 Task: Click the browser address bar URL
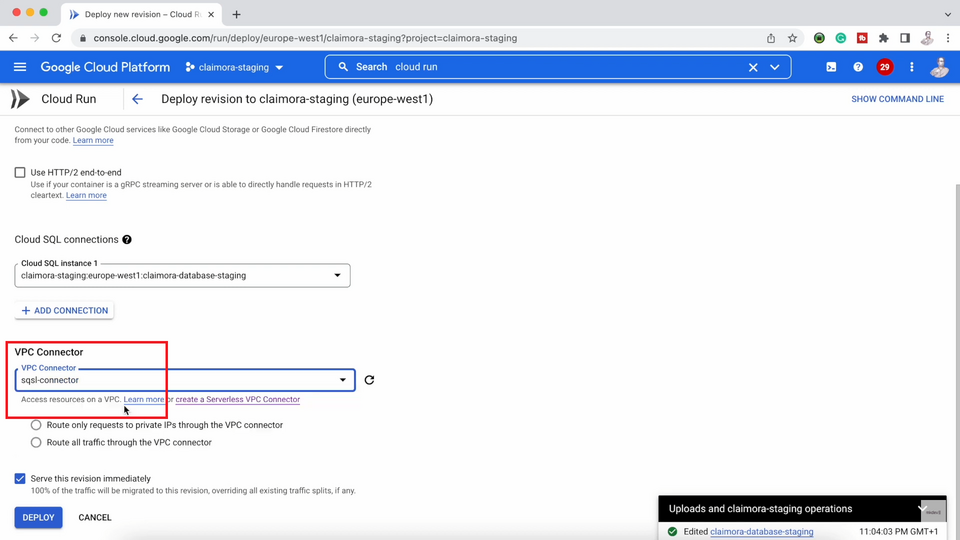click(305, 38)
